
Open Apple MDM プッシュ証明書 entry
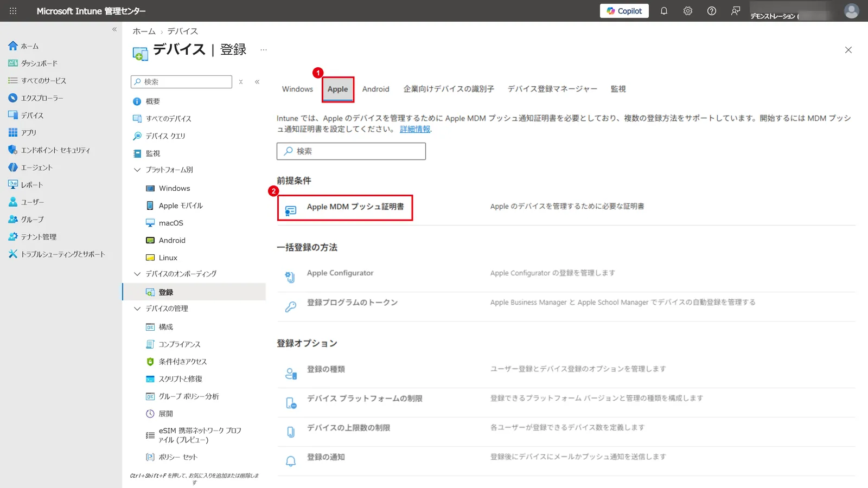pos(355,207)
